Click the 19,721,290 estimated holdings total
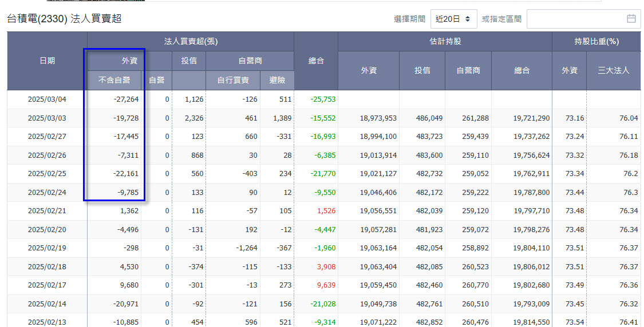The image size is (644, 327). pyautogui.click(x=531, y=118)
